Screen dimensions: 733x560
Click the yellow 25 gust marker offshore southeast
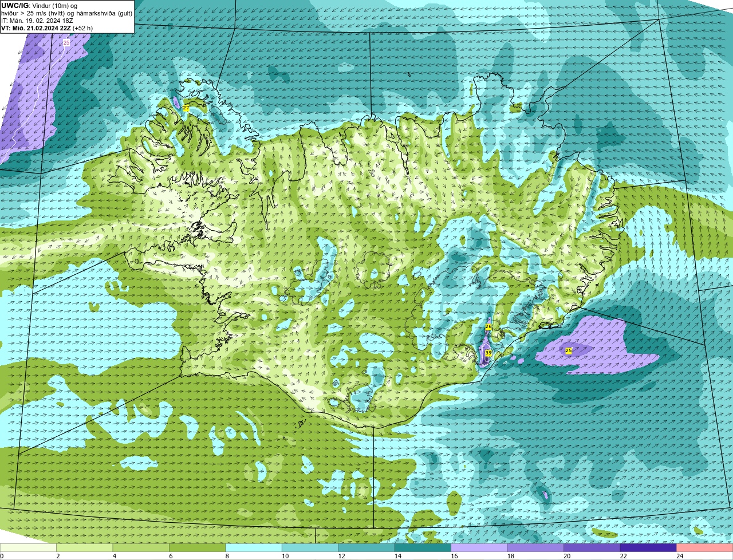(569, 350)
